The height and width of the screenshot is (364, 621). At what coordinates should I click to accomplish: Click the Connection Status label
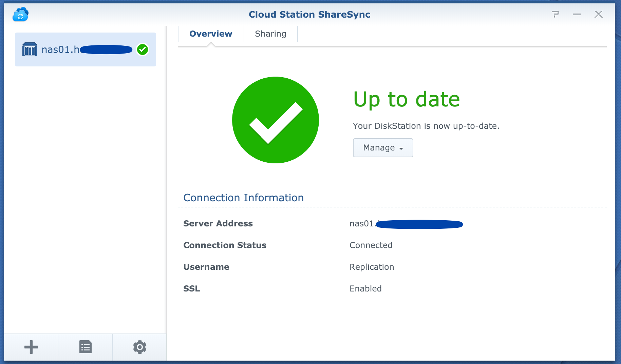coord(225,245)
